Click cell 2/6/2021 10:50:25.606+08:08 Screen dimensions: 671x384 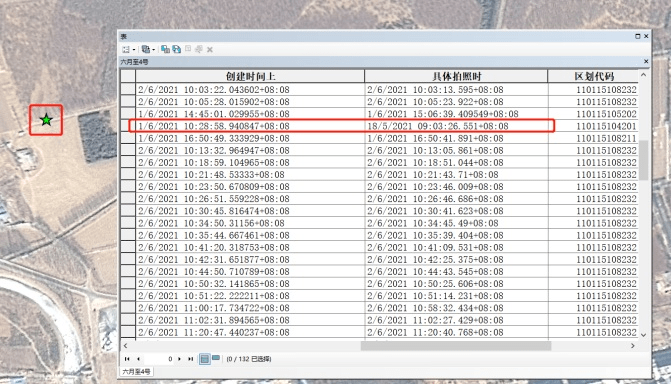point(456,284)
